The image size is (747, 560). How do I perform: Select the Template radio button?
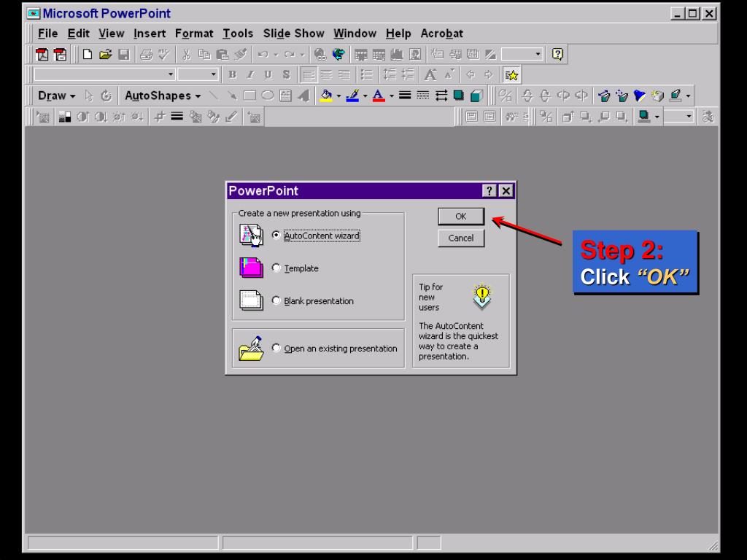click(276, 268)
